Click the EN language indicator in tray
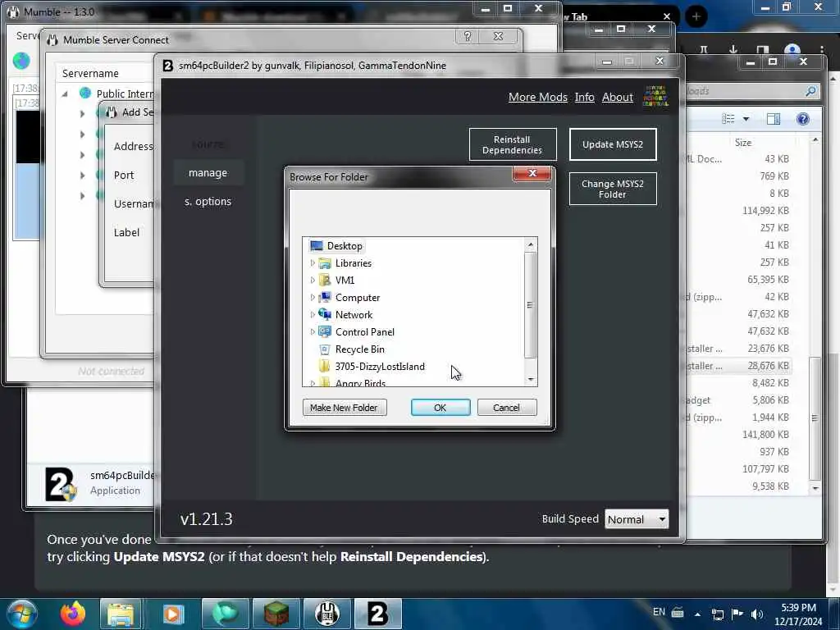The image size is (840, 630). click(659, 612)
